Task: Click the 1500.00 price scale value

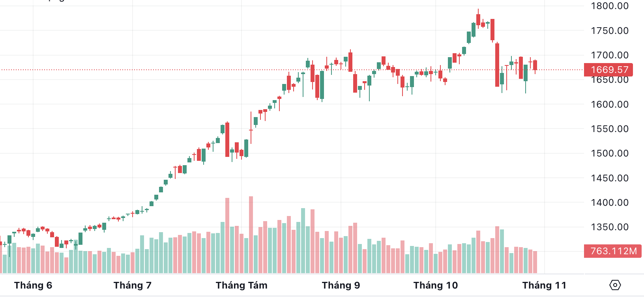Action: coord(609,153)
